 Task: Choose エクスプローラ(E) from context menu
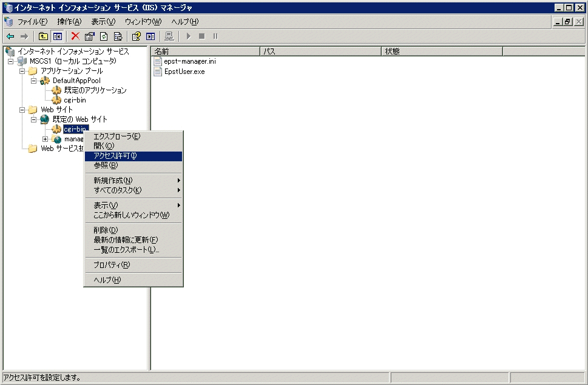click(x=133, y=136)
